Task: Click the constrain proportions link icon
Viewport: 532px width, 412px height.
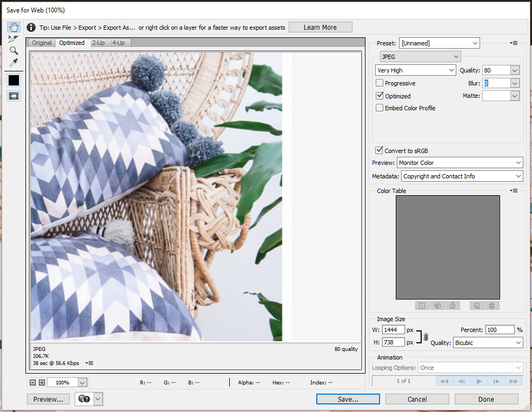Action: pos(425,336)
